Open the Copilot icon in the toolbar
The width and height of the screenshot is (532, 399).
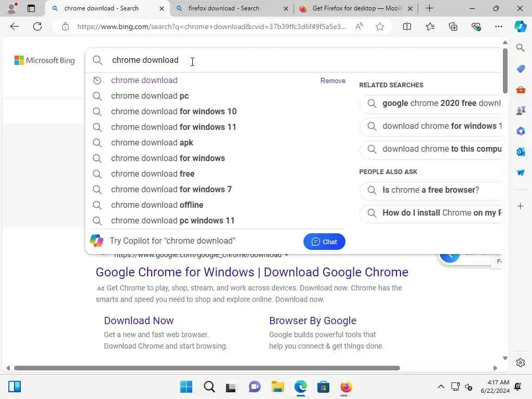point(520,26)
